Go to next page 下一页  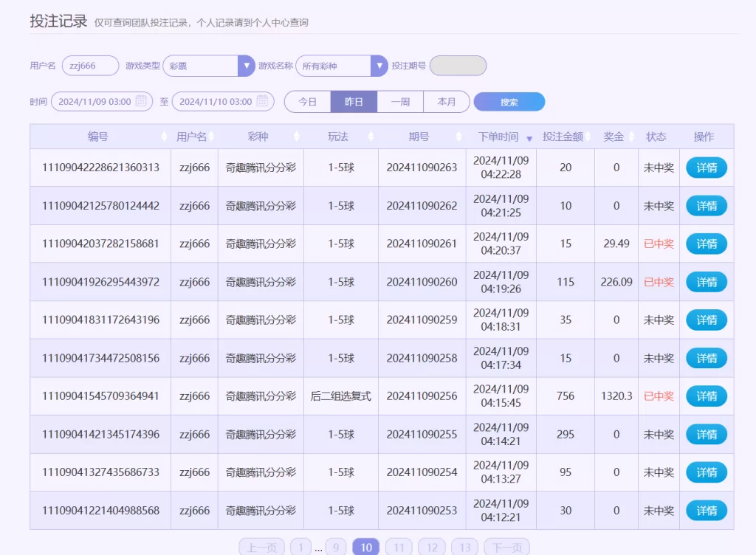tap(506, 548)
